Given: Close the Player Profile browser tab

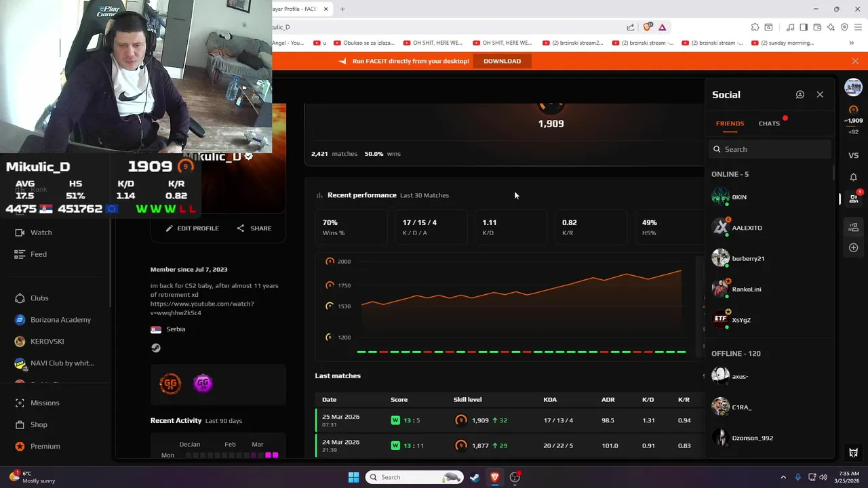Looking at the screenshot, I should (x=325, y=9).
